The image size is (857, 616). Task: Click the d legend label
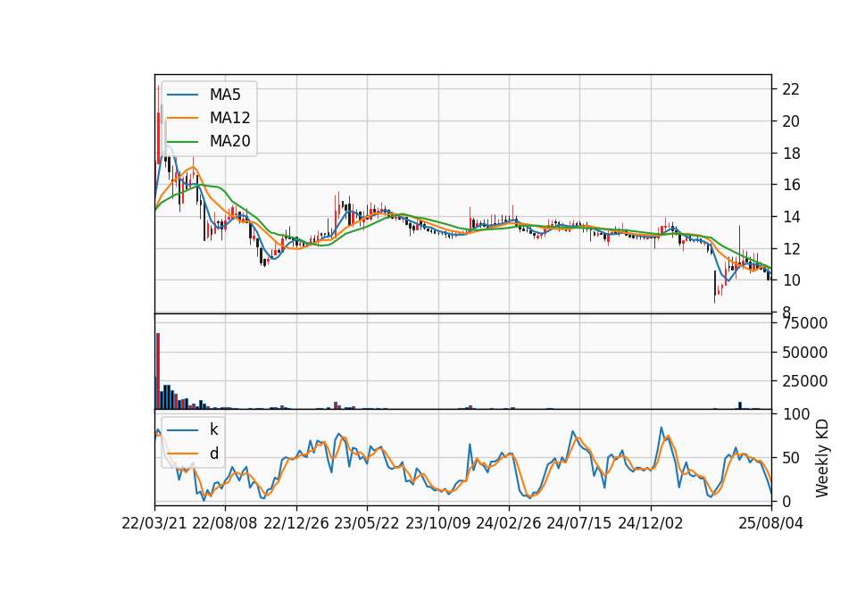(214, 454)
